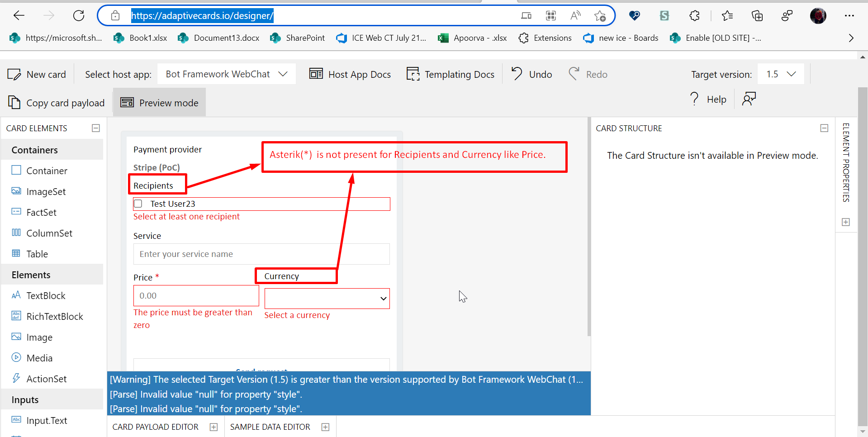Screen dimensions: 868x437
Task: Open Host App Docs
Action: (x=350, y=74)
